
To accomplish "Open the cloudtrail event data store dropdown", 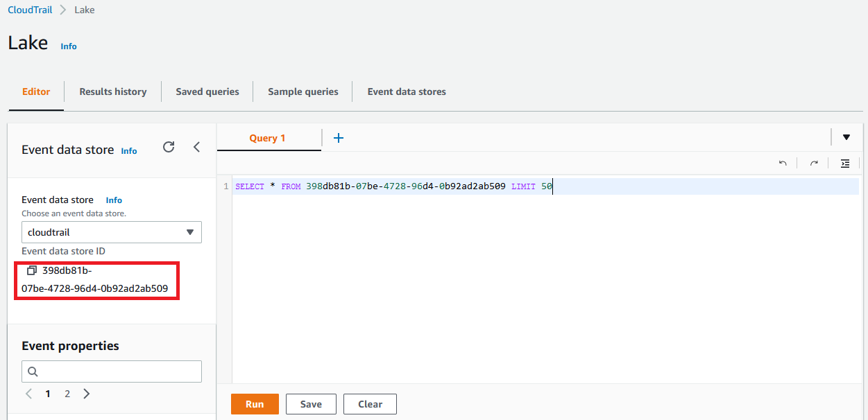I will pos(112,232).
